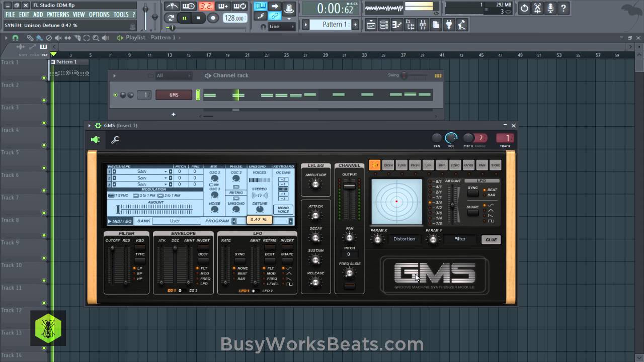Click the effect XY pad
This screenshot has width=644, height=362.
(396, 202)
